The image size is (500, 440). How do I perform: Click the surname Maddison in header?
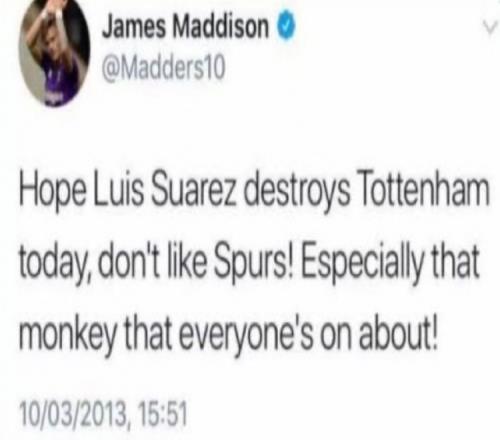pos(221,27)
